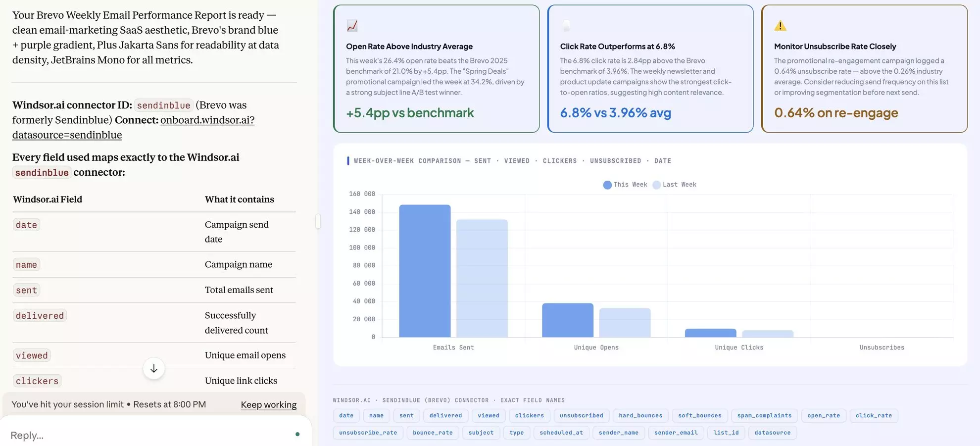Select the unsubscribe_rate field tag
The image size is (980, 446).
(x=368, y=432)
